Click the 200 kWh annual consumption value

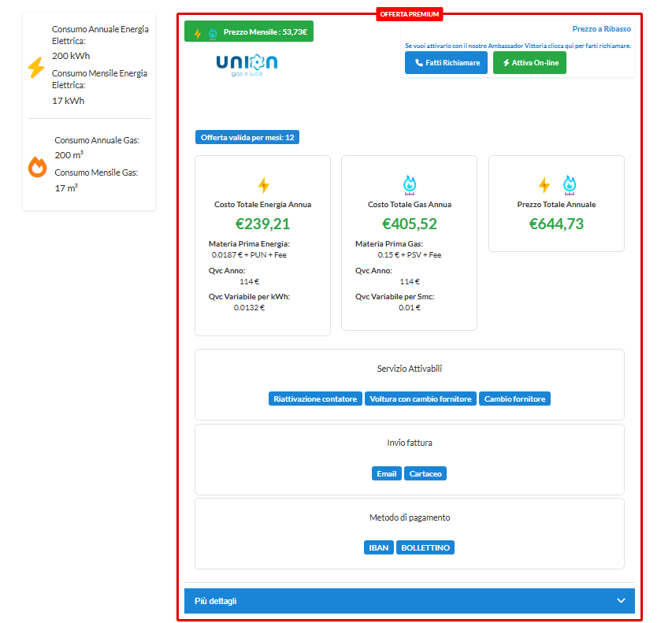pyautogui.click(x=71, y=56)
